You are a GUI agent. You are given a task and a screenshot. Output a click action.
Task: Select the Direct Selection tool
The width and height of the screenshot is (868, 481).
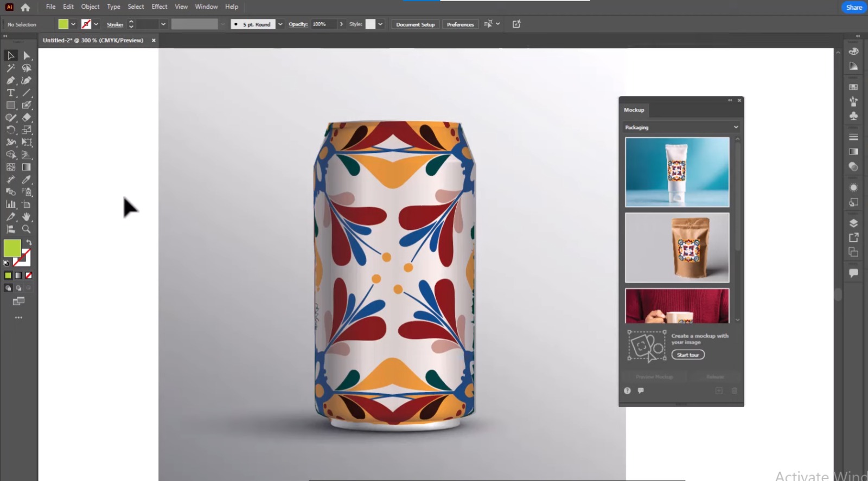click(27, 55)
